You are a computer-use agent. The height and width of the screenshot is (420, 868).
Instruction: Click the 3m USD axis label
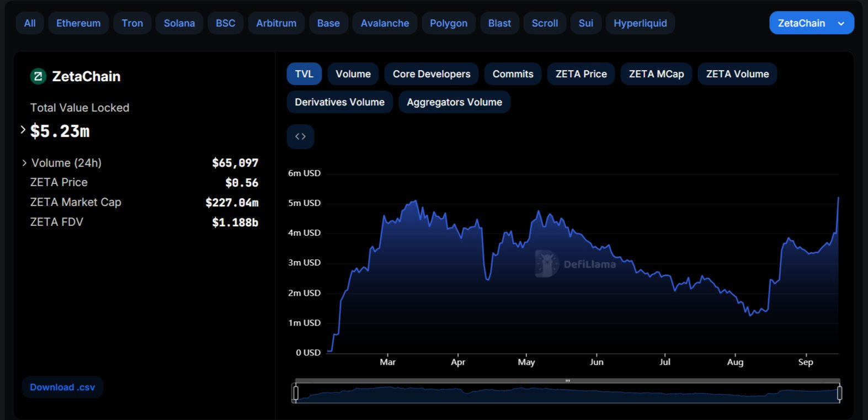304,263
